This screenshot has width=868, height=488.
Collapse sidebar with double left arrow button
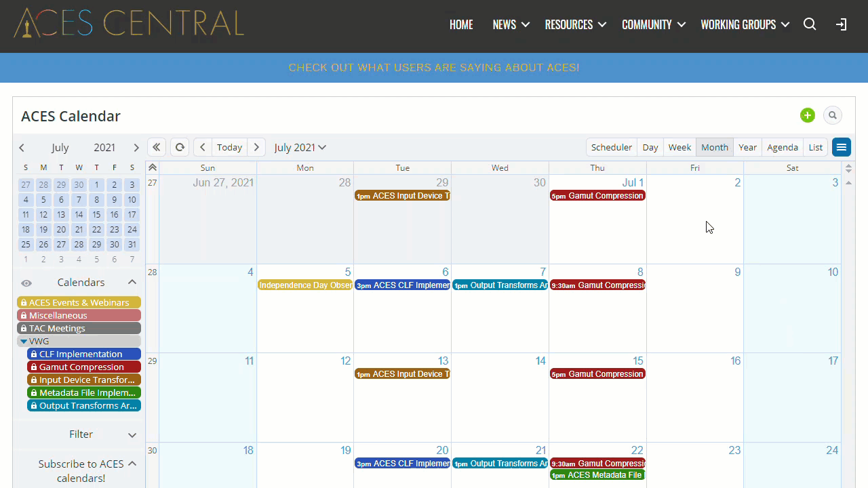click(x=157, y=147)
